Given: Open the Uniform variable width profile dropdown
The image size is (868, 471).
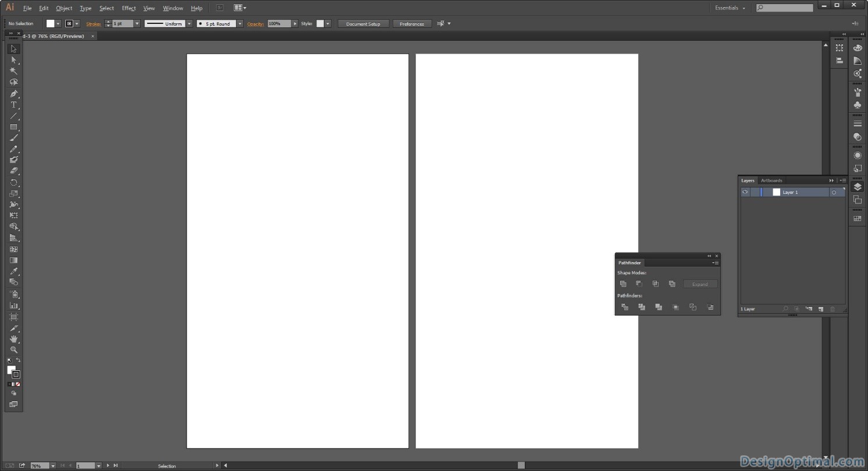Looking at the screenshot, I should click(189, 24).
